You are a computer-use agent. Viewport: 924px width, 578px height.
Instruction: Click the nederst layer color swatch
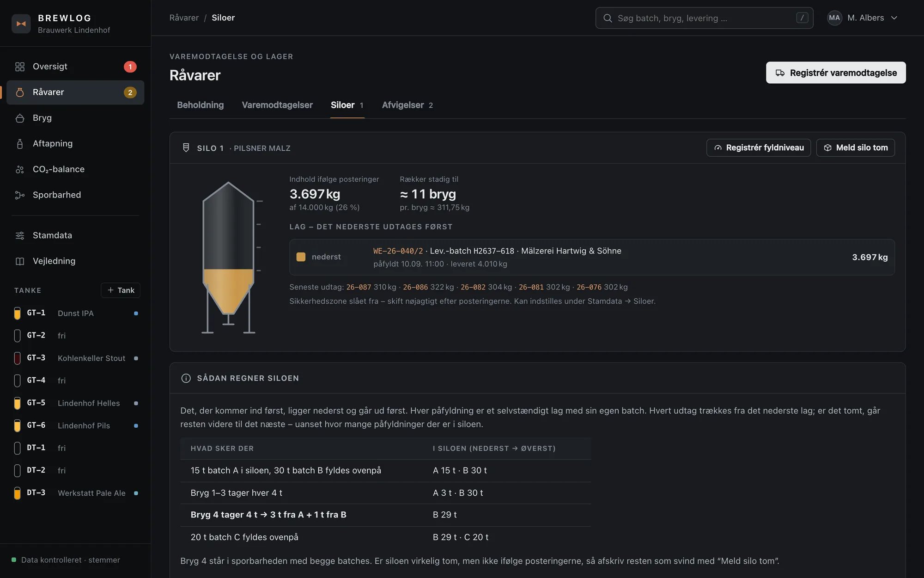[301, 257]
